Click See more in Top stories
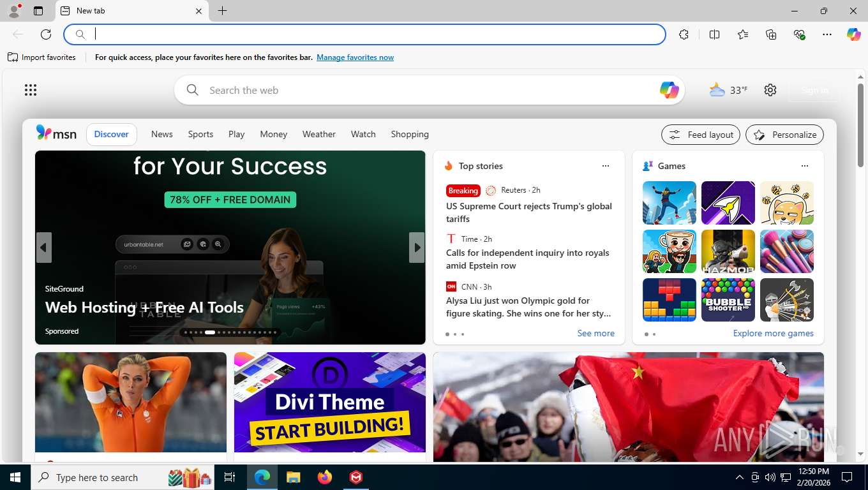The width and height of the screenshot is (868, 490). point(595,333)
